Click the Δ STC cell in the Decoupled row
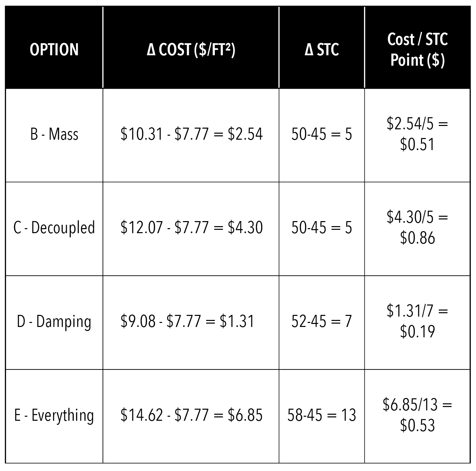Image resolution: width=476 pixels, height=471 pixels. coord(322,228)
